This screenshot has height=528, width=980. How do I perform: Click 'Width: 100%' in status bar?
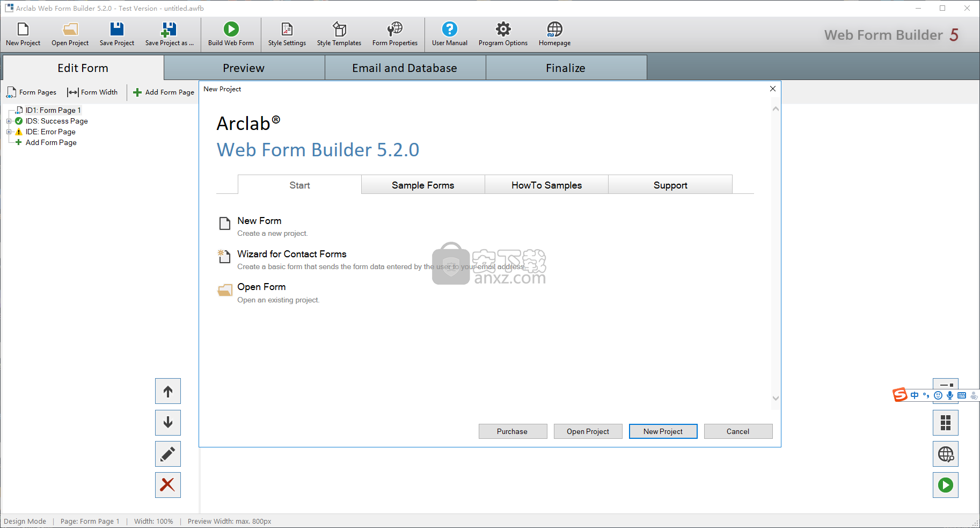click(153, 521)
